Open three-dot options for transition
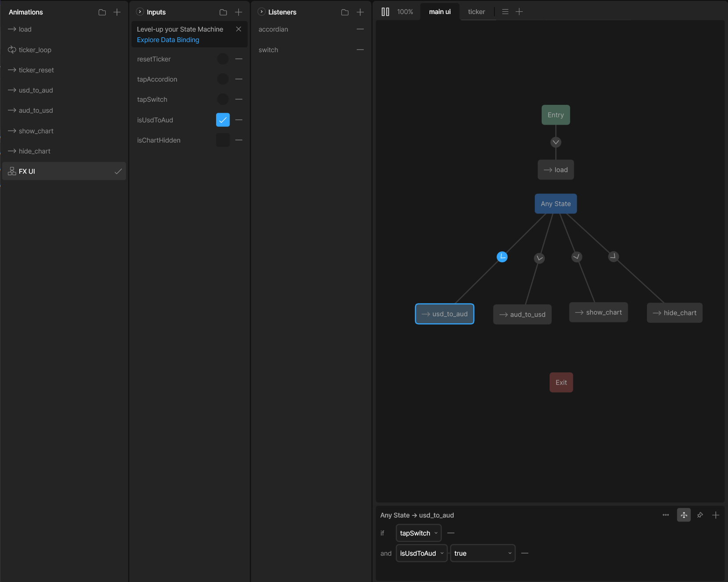The image size is (728, 582). [666, 515]
